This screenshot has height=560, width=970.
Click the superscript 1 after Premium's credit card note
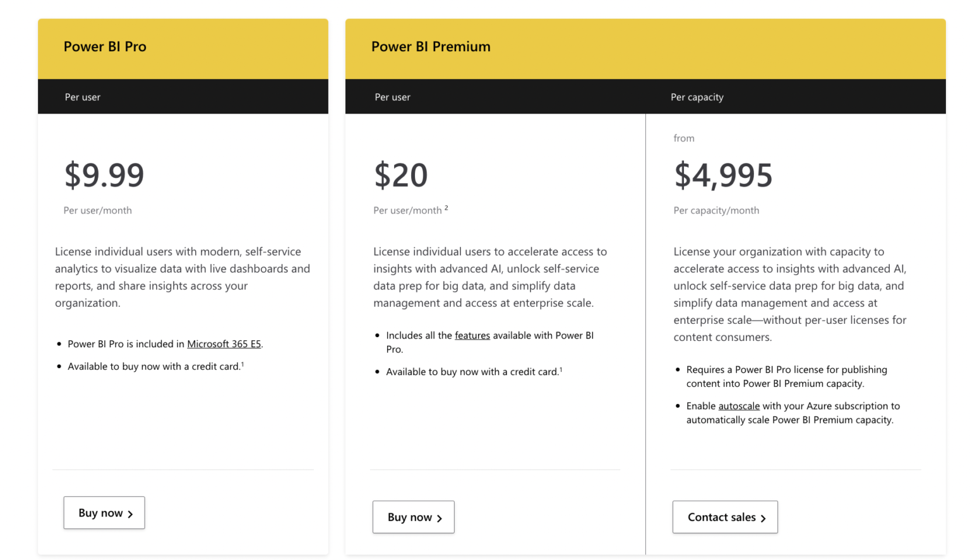pos(560,368)
